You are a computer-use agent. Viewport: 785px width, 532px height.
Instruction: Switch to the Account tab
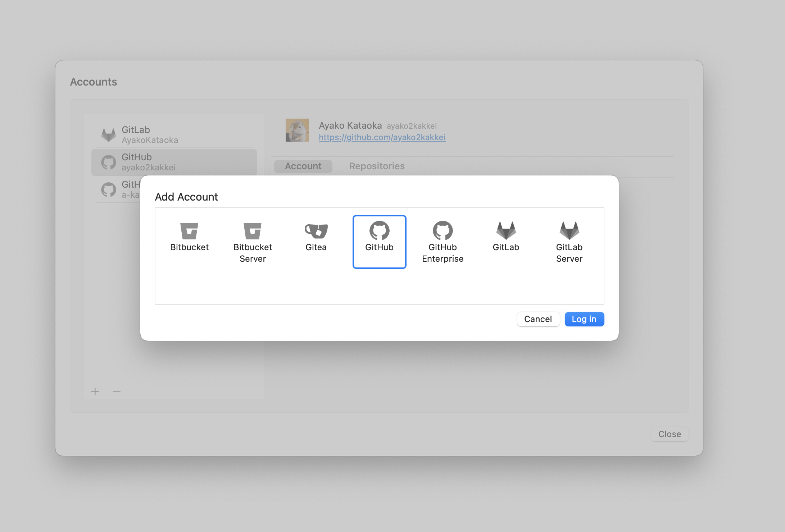303,166
